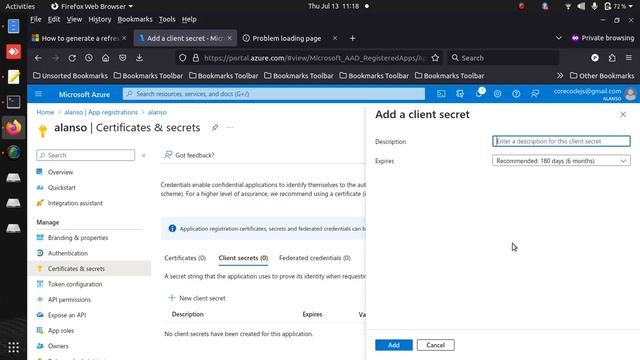Viewport: 640px width, 360px height.
Task: Select the Client secrets (0) tab
Action: [243, 258]
